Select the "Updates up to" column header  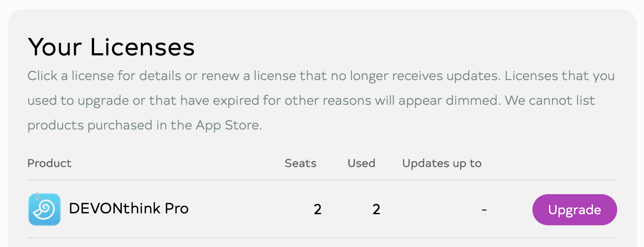click(x=442, y=164)
